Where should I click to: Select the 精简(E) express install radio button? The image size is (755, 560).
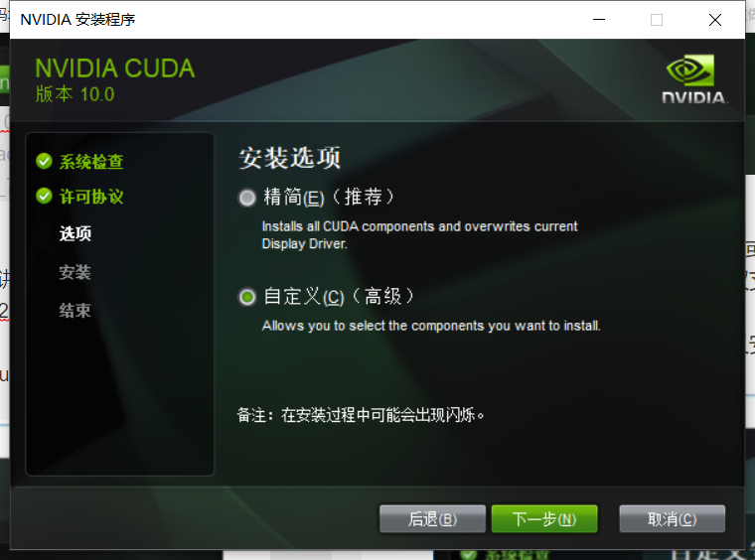coord(247,198)
